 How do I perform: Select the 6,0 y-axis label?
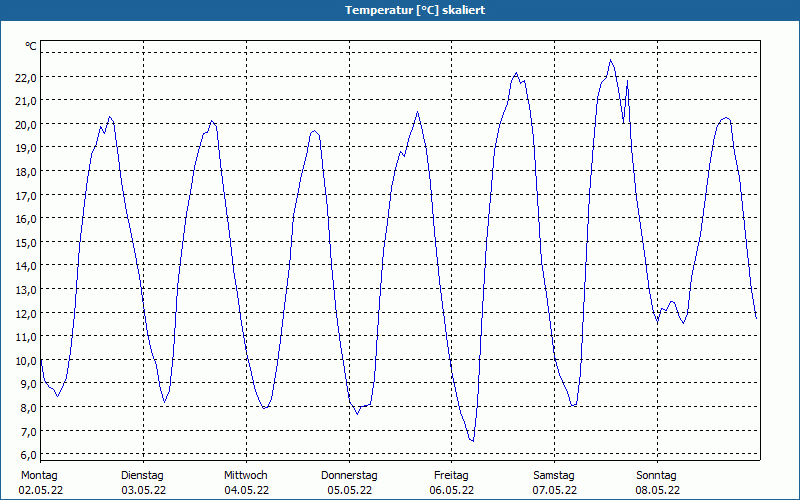[x=26, y=454]
